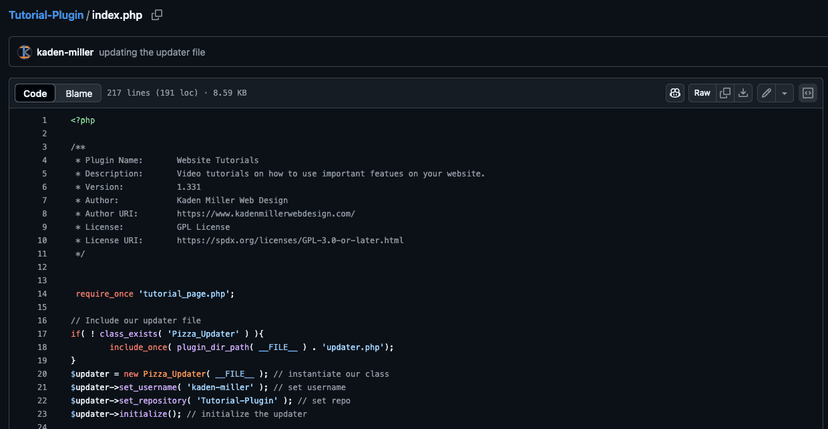Open commit 'updating the updater file'
The width and height of the screenshot is (828, 429).
click(x=152, y=52)
